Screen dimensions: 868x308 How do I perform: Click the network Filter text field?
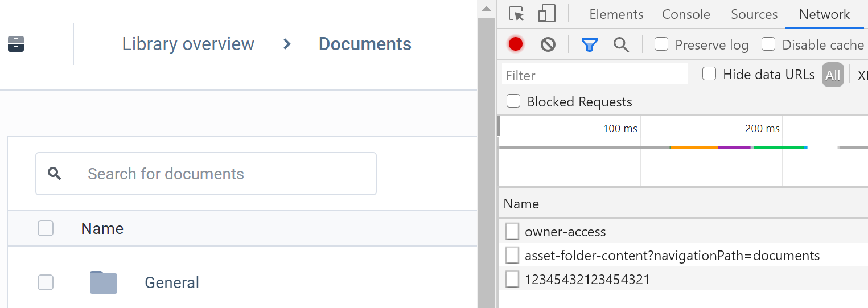595,75
